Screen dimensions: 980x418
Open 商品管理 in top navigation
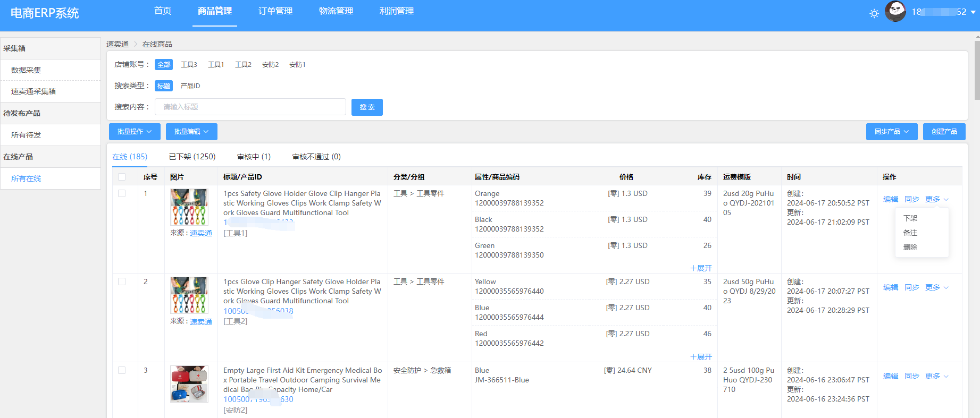tap(215, 11)
